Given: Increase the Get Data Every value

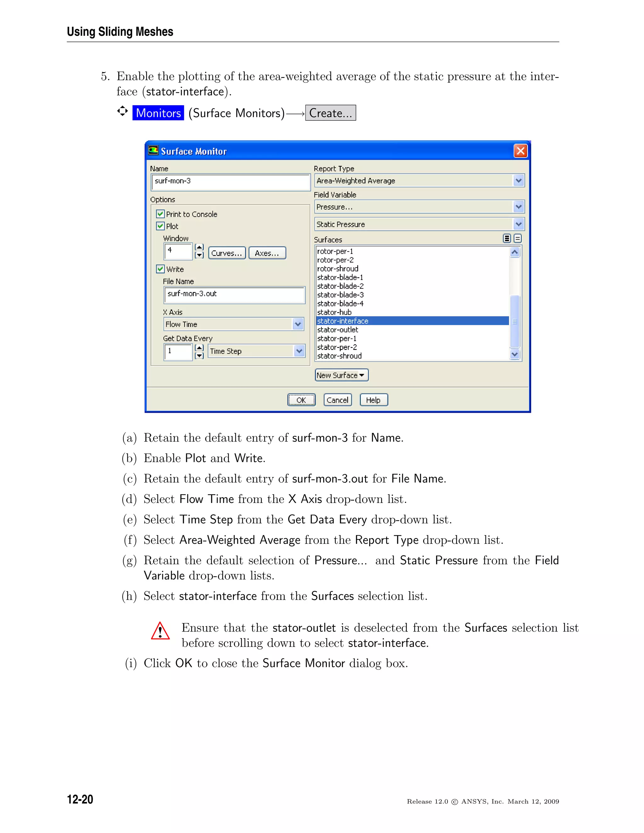Looking at the screenshot, I should 199,347.
